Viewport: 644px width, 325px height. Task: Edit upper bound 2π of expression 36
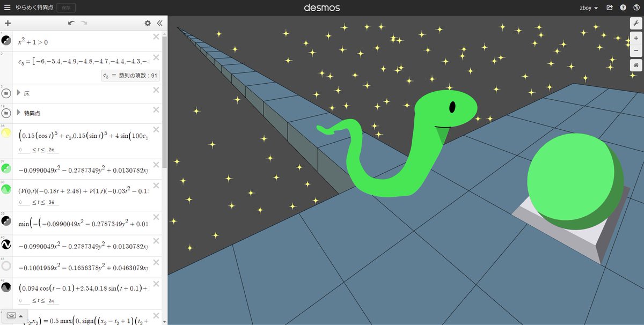53,150
